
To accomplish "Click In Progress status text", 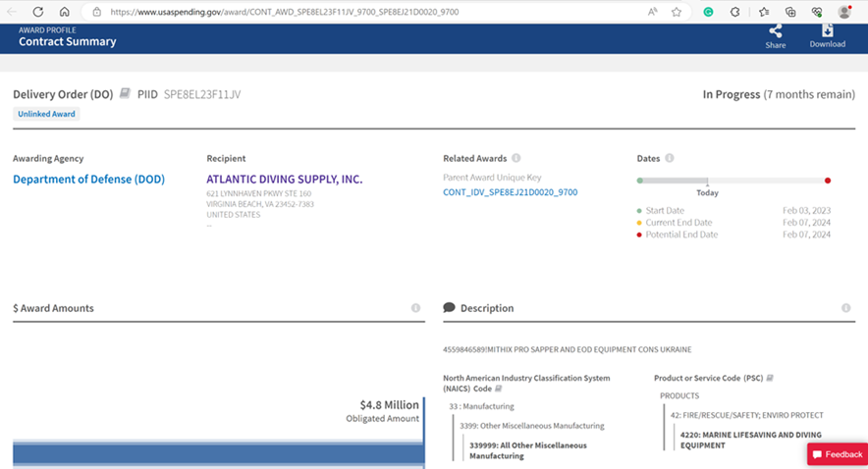I will tap(732, 94).
